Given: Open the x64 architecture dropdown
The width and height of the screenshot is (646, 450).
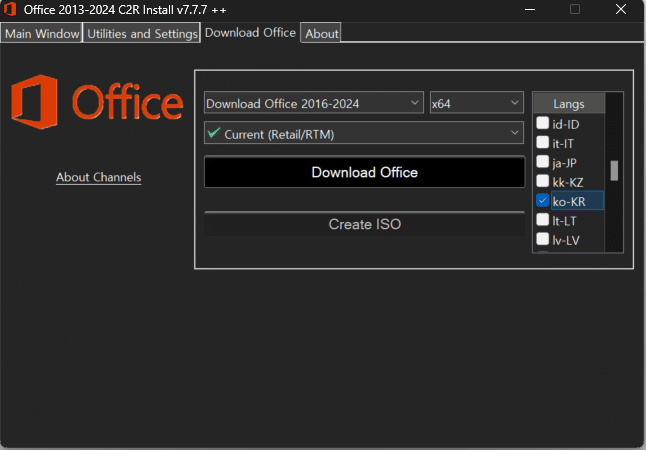Looking at the screenshot, I should coord(477,103).
